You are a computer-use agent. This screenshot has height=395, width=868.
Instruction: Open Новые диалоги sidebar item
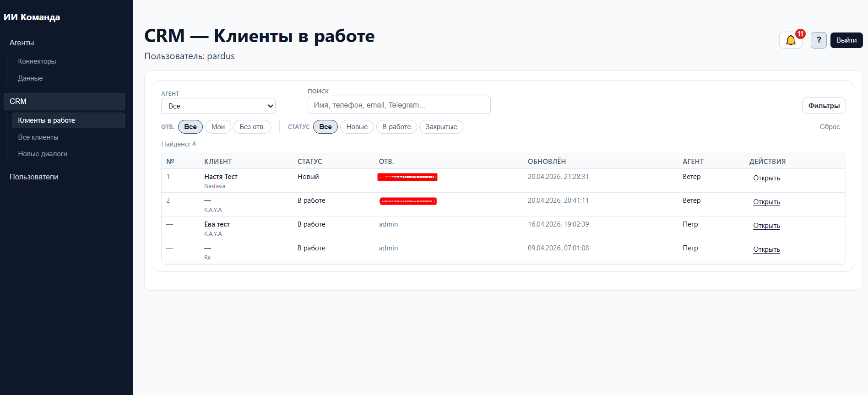[43, 154]
